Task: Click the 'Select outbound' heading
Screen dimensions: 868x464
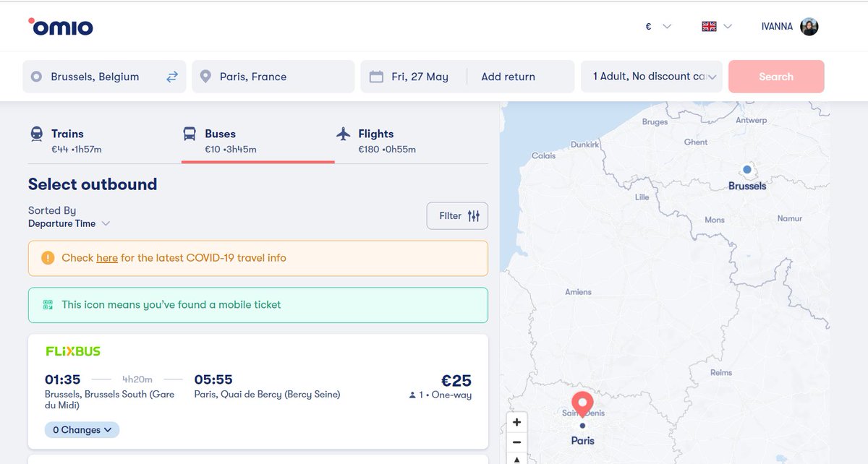Action: (x=93, y=184)
